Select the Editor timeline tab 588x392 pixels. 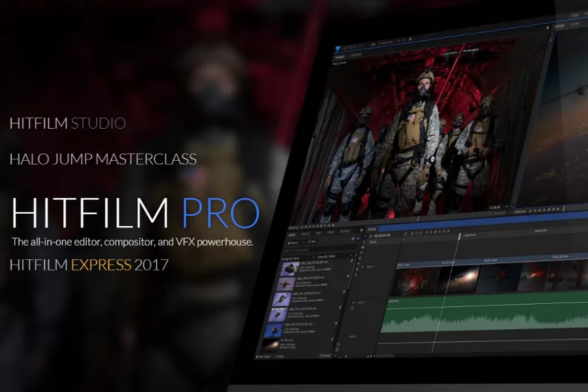(372, 229)
